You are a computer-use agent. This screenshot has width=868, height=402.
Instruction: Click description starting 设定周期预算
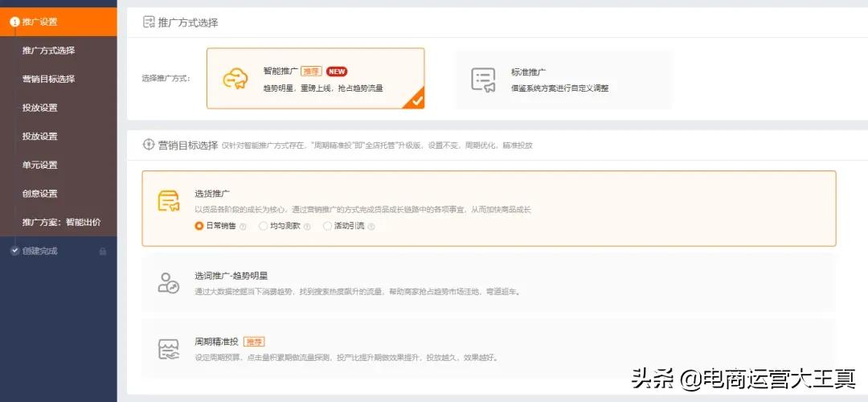pyautogui.click(x=346, y=358)
